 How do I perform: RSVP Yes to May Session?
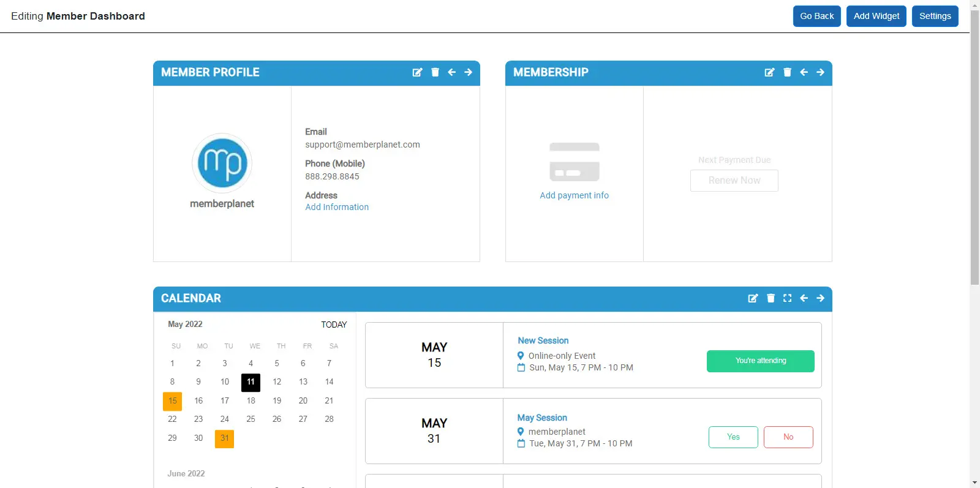[733, 437]
